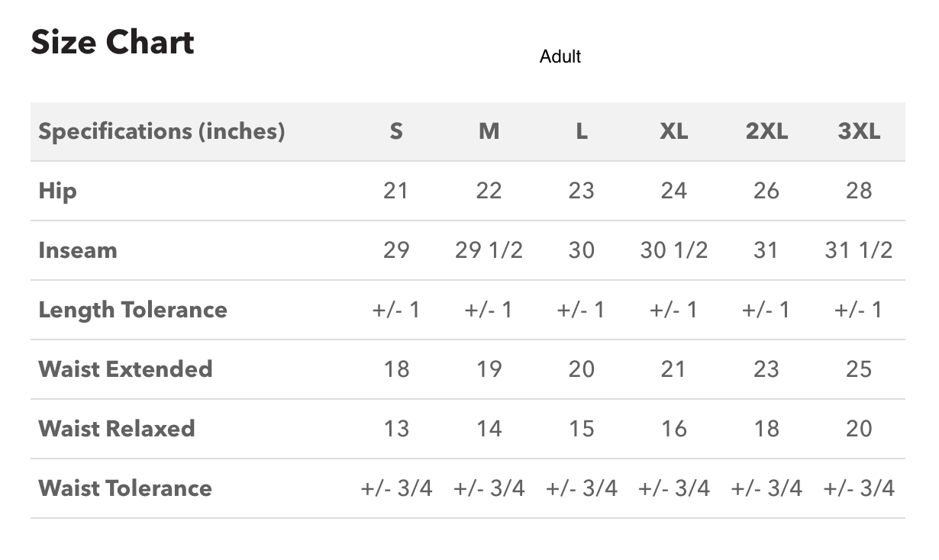Click the Hip value for size 3XL
939x560 pixels.
click(859, 191)
